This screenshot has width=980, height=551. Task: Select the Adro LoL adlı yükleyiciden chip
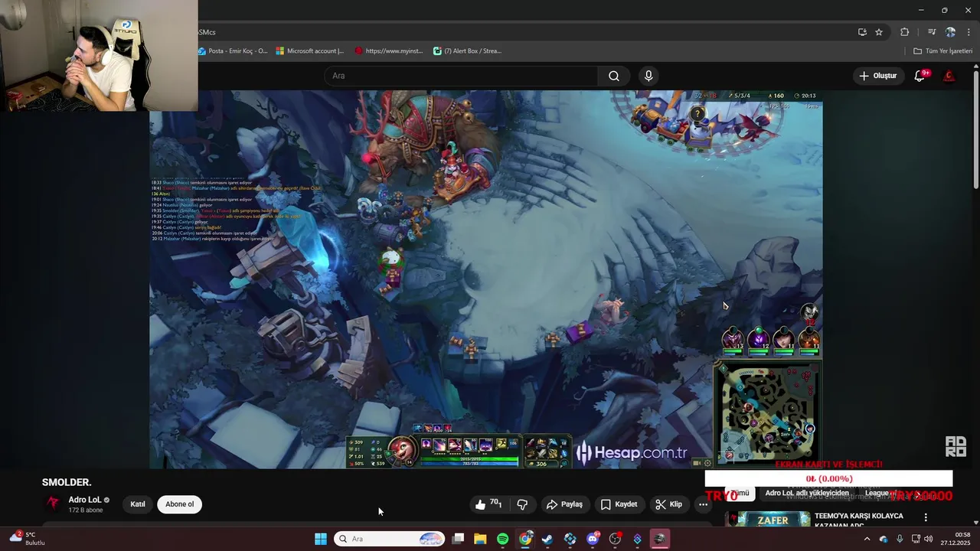click(807, 494)
